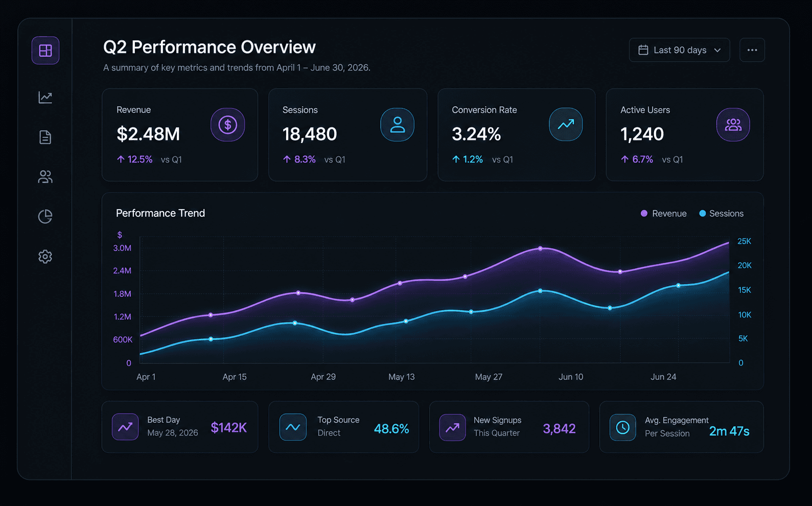
Task: Click the Apr 15 x-axis label
Action: (235, 377)
